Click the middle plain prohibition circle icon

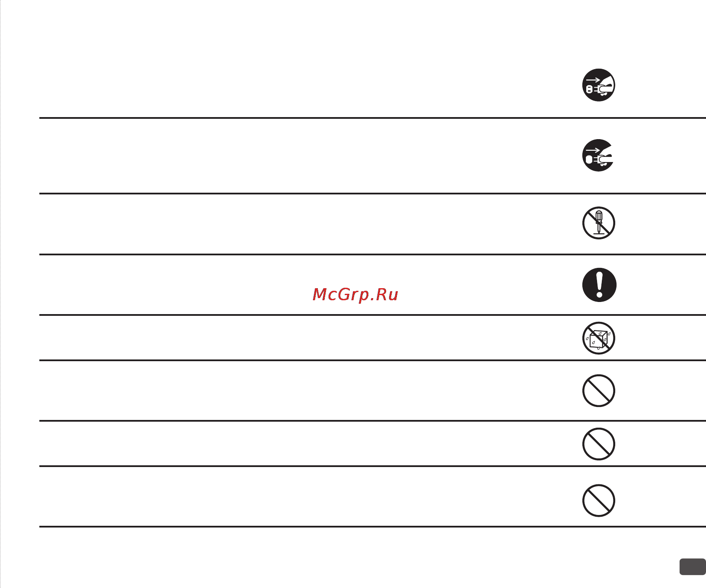click(x=599, y=444)
